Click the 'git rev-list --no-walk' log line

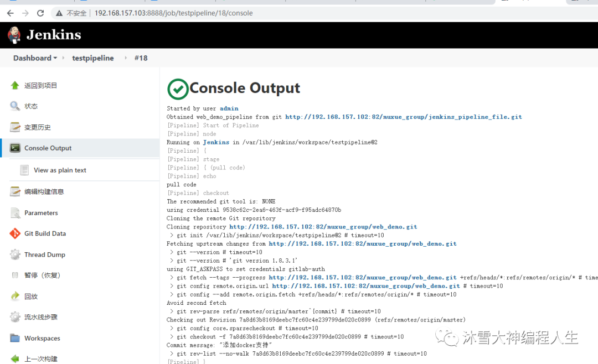coord(298,353)
